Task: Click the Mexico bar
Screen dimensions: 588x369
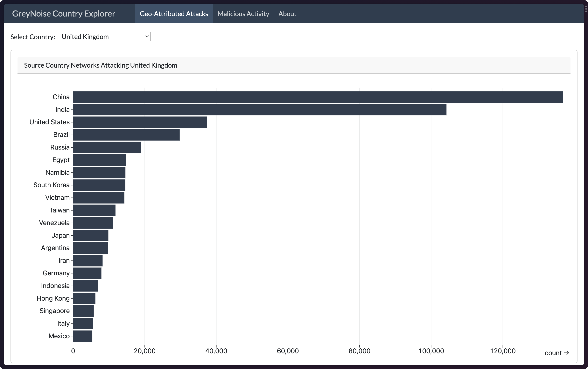Action: click(82, 336)
